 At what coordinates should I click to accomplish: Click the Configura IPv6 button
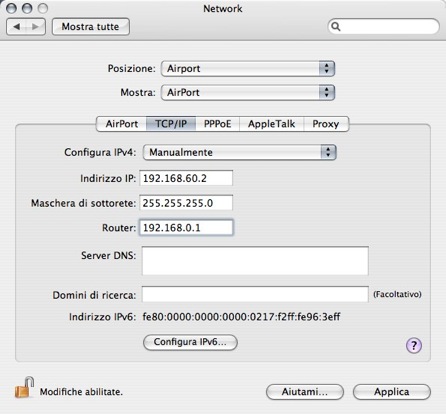tap(190, 342)
